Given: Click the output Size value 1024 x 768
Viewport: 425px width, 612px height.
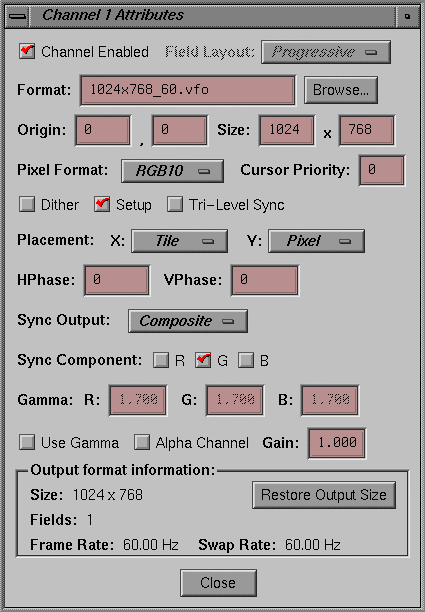Looking at the screenshot, I should [x=108, y=495].
